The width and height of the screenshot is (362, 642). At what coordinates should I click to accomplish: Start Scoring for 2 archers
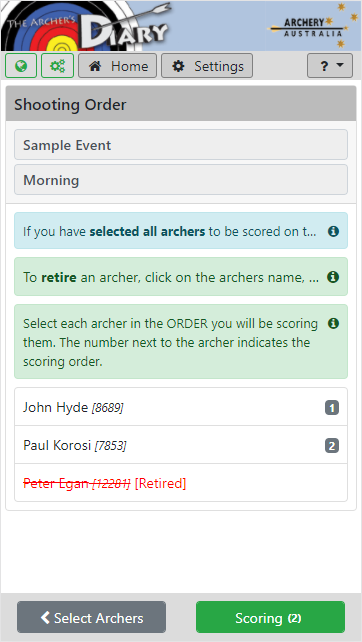[x=270, y=617]
